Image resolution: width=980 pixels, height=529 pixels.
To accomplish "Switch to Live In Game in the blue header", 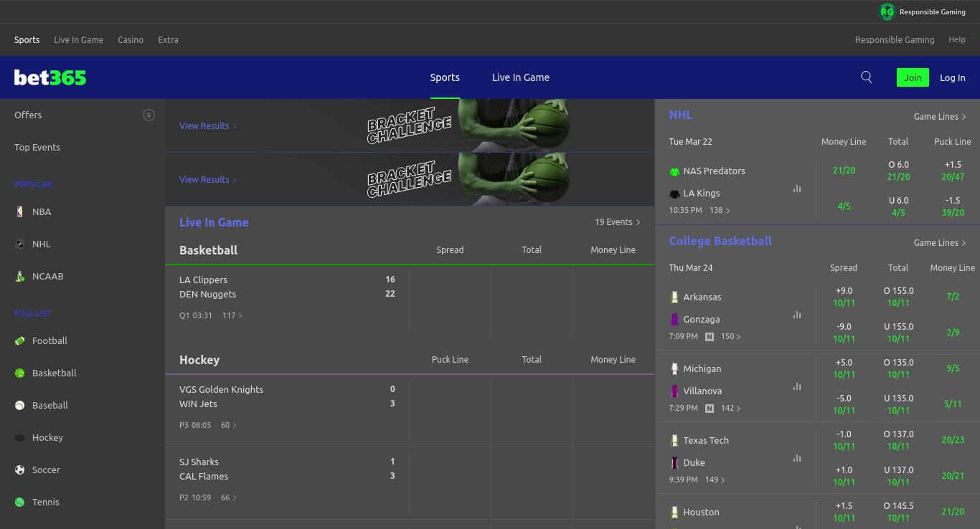I will click(521, 77).
